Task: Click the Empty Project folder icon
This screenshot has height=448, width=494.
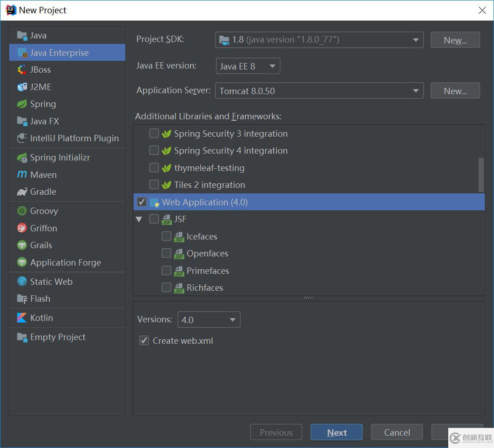Action: pyautogui.click(x=22, y=337)
